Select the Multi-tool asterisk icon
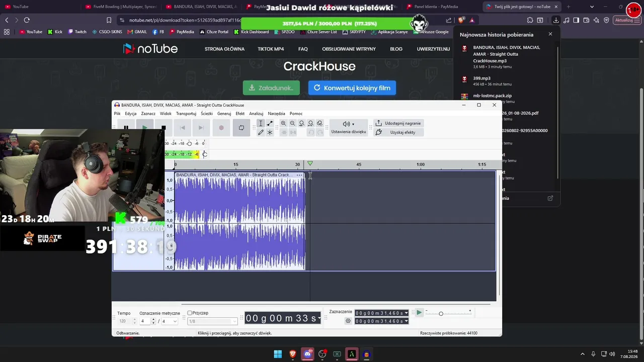The height and width of the screenshot is (362, 644). click(270, 132)
